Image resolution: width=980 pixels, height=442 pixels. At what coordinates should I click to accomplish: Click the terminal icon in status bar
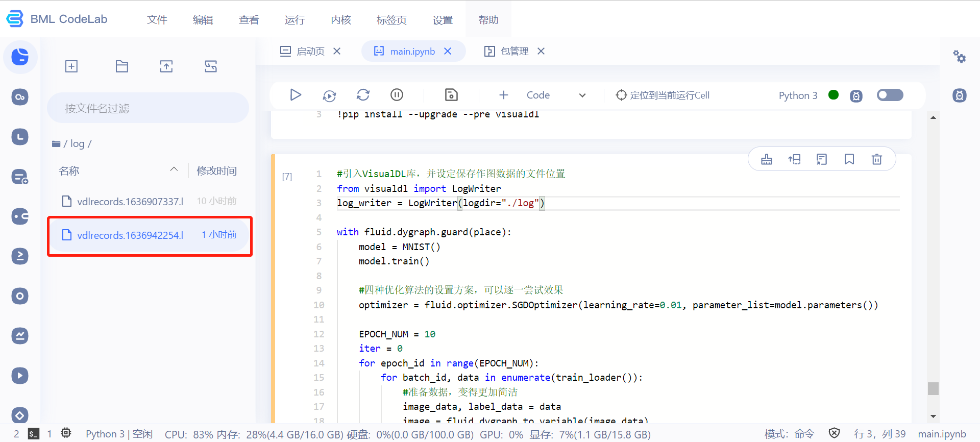[33, 434]
